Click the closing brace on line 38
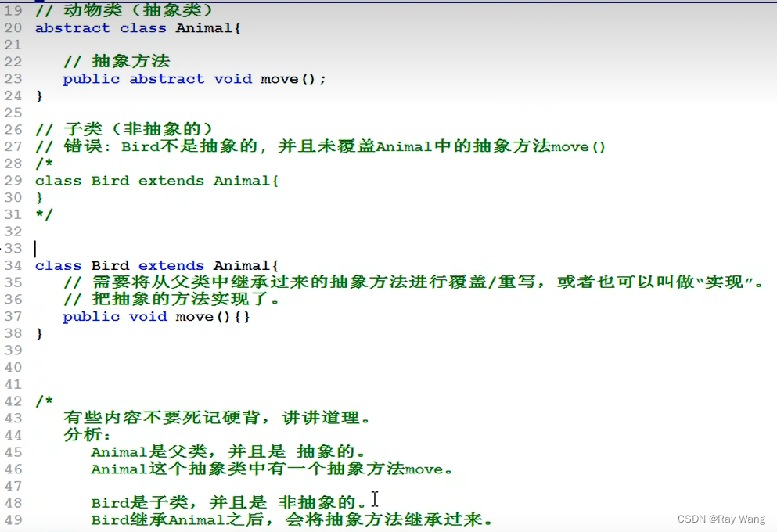 39,333
